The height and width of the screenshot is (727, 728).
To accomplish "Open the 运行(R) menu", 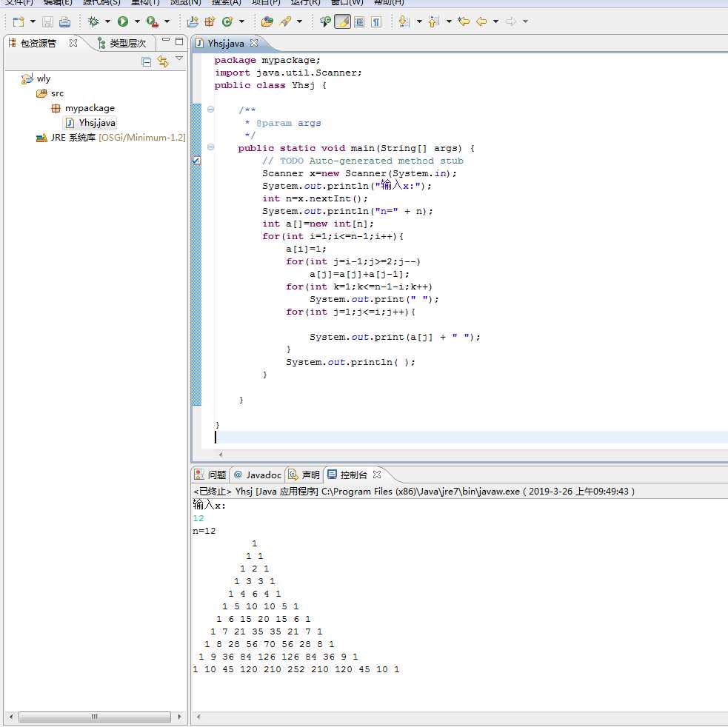I will pyautogui.click(x=306, y=2).
